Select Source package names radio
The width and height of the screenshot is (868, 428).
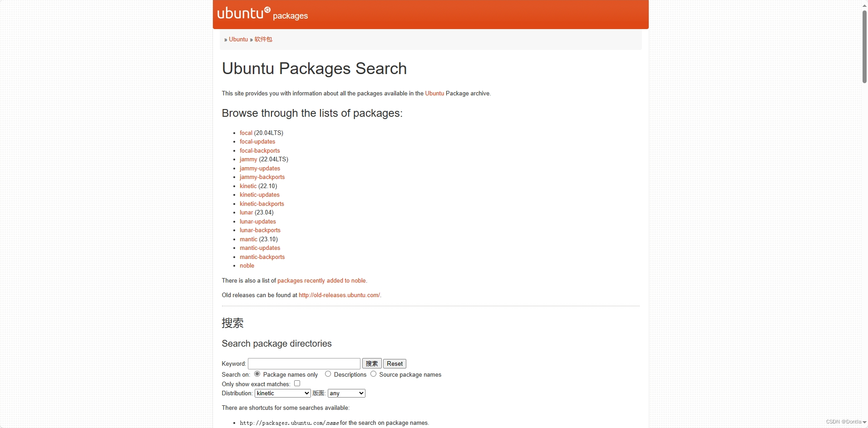click(373, 374)
